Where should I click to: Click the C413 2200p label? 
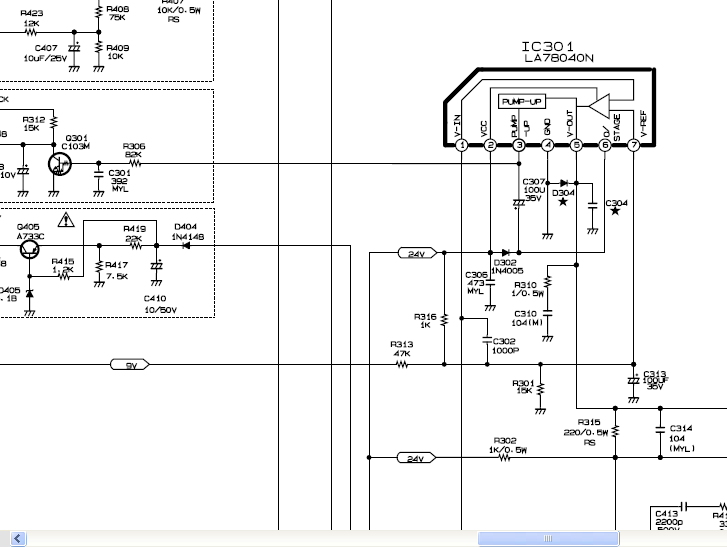(x=669, y=519)
